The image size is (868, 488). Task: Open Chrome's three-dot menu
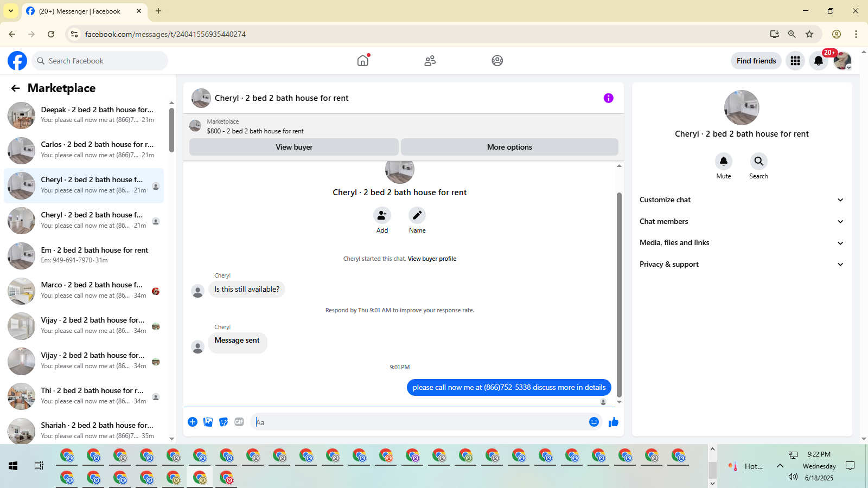pos(856,34)
